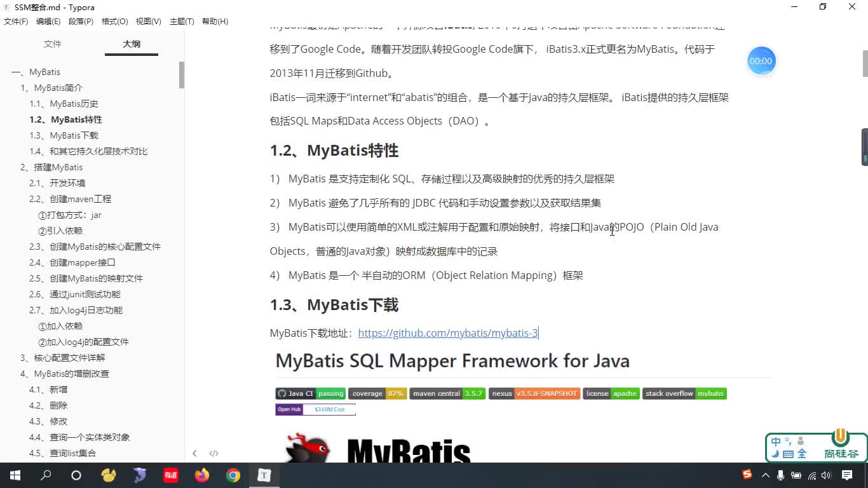
Task: Click the sidebar outline scrollbar thumb
Action: (182, 74)
